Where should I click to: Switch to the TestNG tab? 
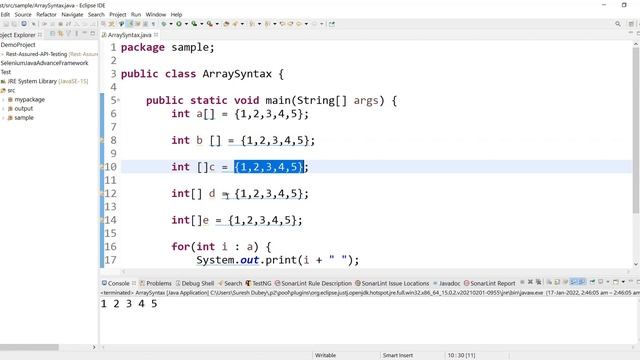[258, 283]
